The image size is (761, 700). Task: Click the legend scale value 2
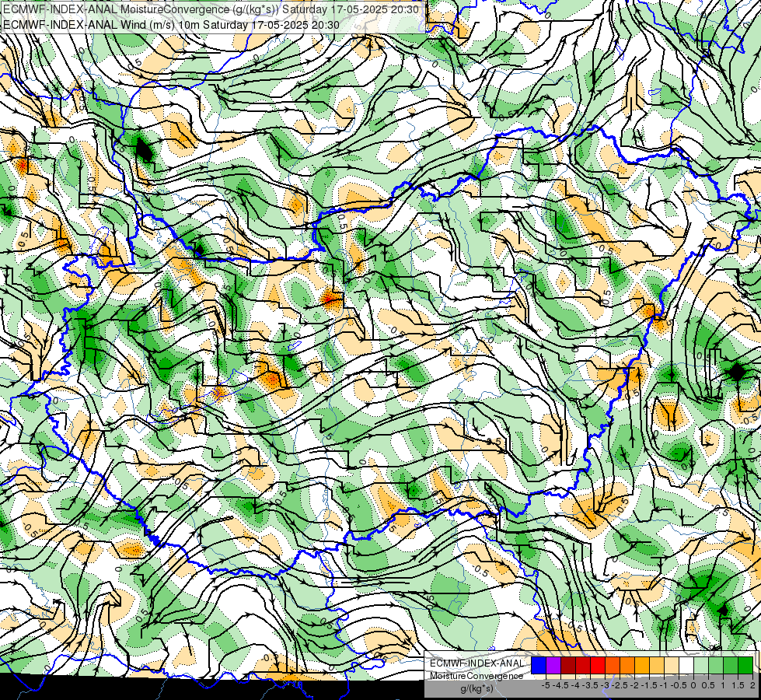[752, 685]
